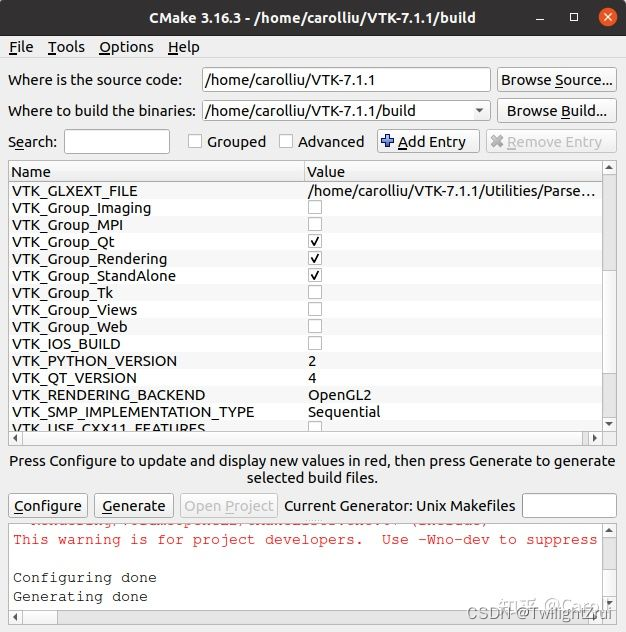The image size is (626, 632).
Task: Click the Name column header
Action: (156, 172)
